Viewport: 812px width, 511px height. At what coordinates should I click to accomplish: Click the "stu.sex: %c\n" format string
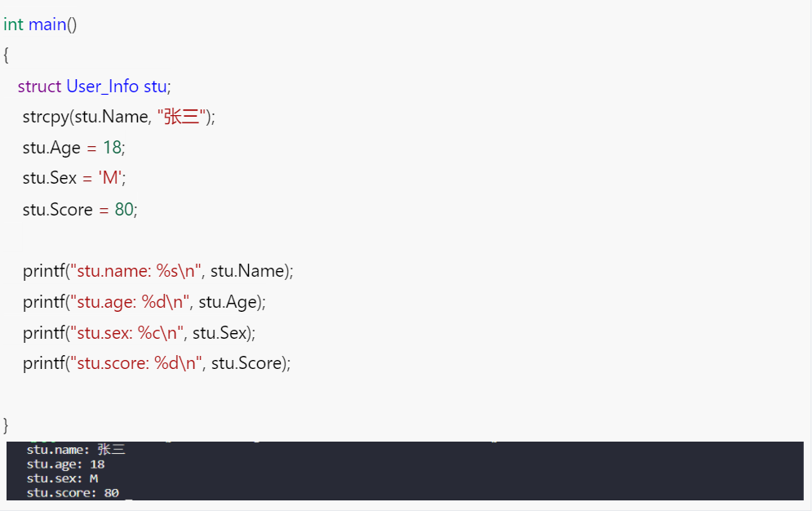[126, 333]
